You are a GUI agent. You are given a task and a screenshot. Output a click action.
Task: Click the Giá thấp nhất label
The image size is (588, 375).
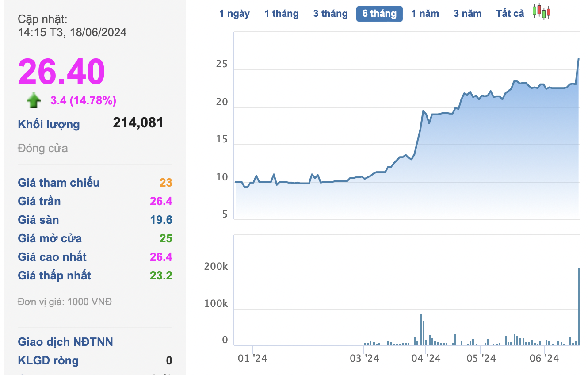54,276
